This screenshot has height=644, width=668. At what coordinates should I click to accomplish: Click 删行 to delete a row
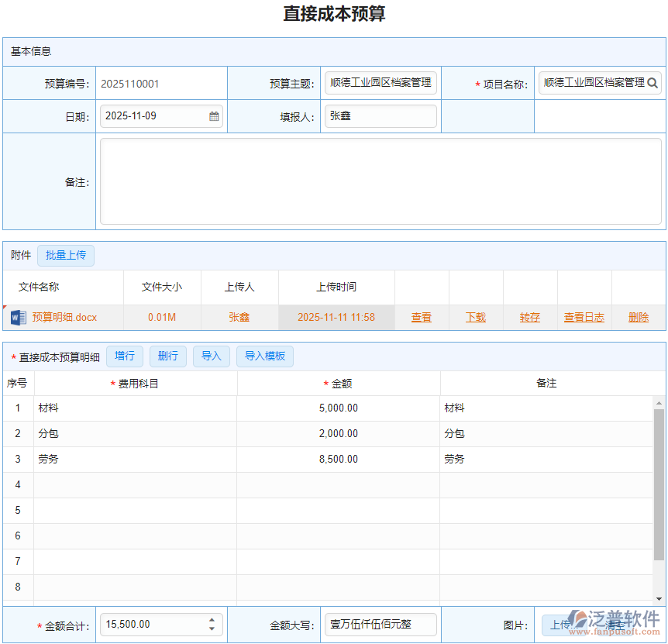(x=168, y=356)
